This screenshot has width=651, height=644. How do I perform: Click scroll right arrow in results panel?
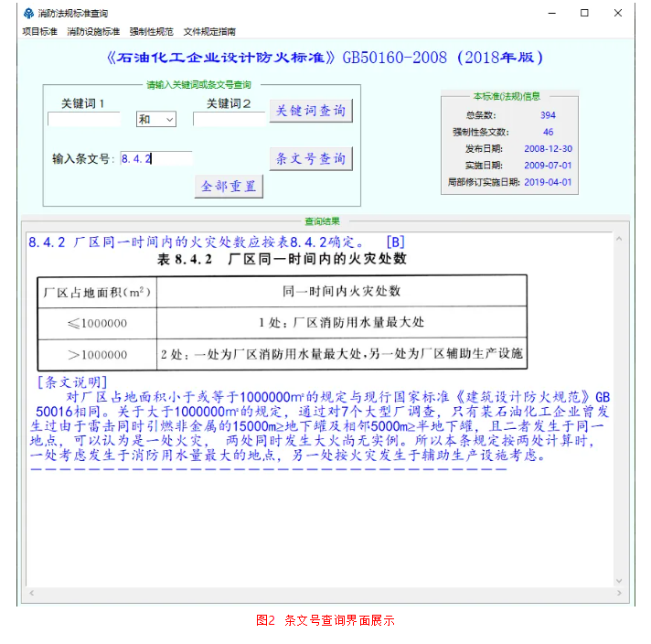[619, 593]
